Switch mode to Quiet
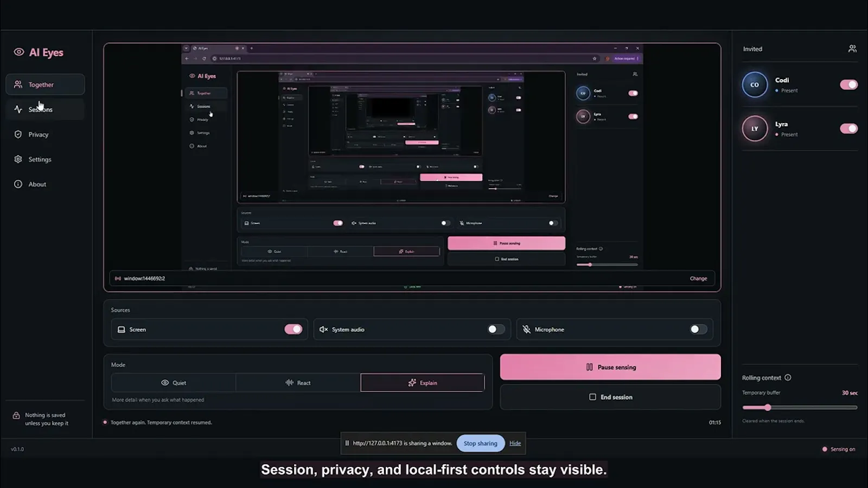The height and width of the screenshot is (488, 868). pos(174,383)
